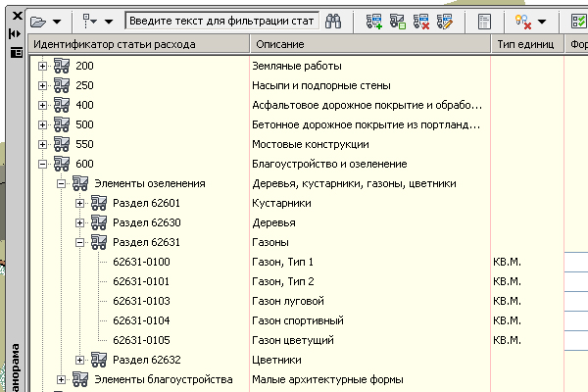
Task: Click the binoculars search icon
Action: coord(333,22)
